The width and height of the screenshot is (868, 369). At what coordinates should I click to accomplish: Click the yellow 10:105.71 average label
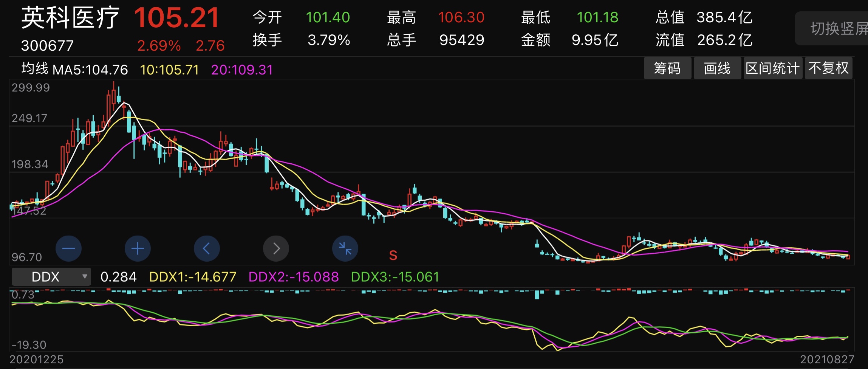pos(169,70)
